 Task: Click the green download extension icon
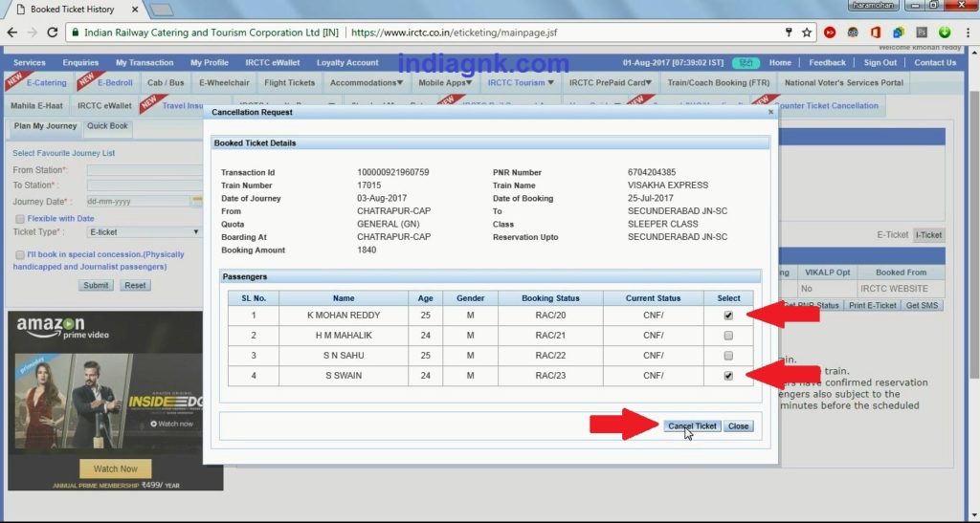(x=945, y=32)
